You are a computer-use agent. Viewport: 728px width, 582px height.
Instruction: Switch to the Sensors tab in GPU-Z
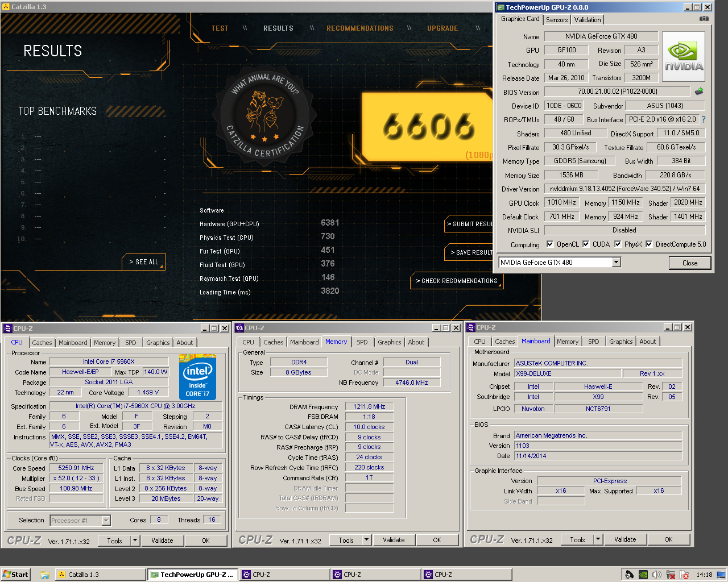[557, 19]
